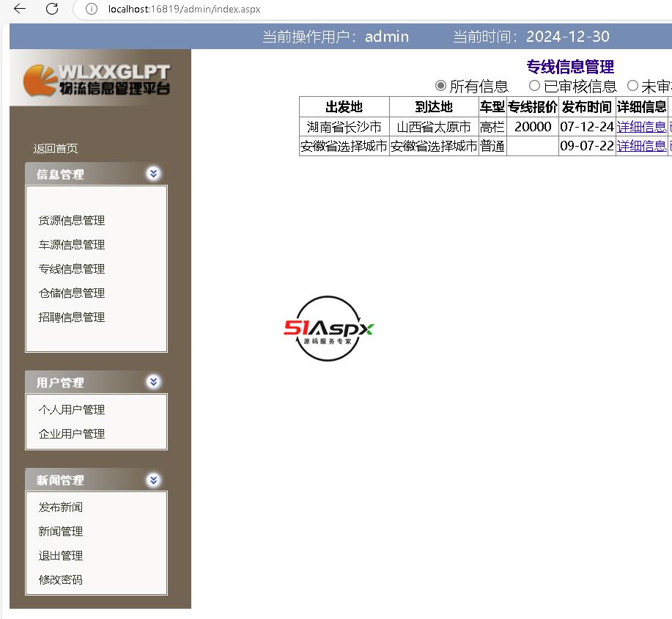
Task: Open 发布新闻 menu entry
Action: click(x=60, y=507)
